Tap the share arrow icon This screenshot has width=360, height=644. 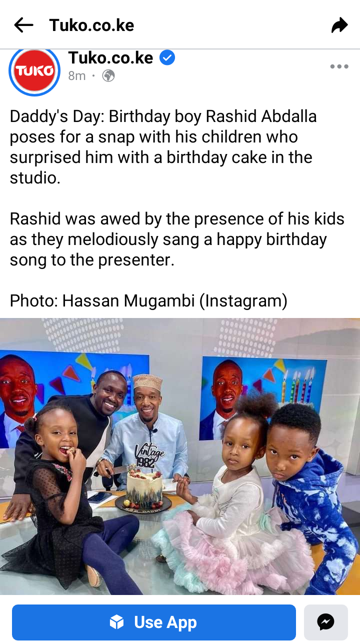click(339, 25)
